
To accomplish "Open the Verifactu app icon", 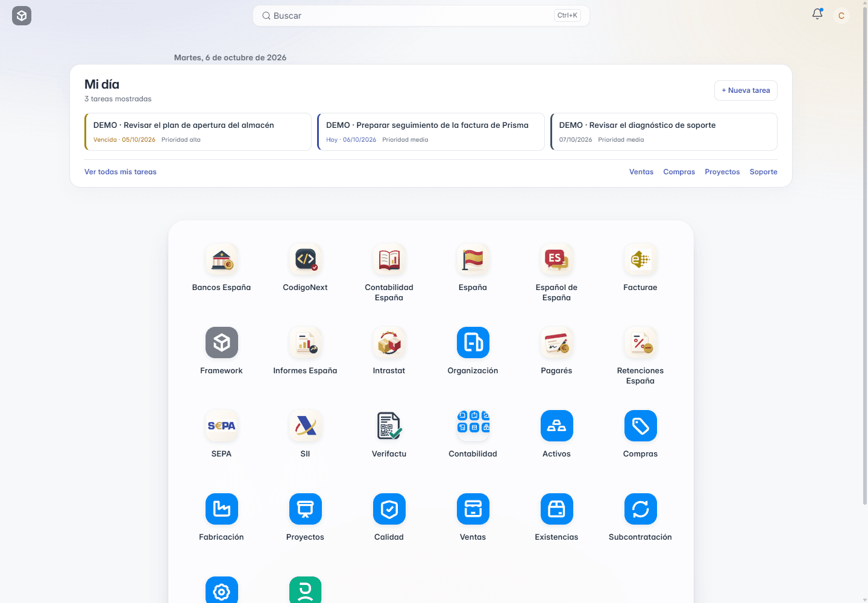I will [x=389, y=426].
